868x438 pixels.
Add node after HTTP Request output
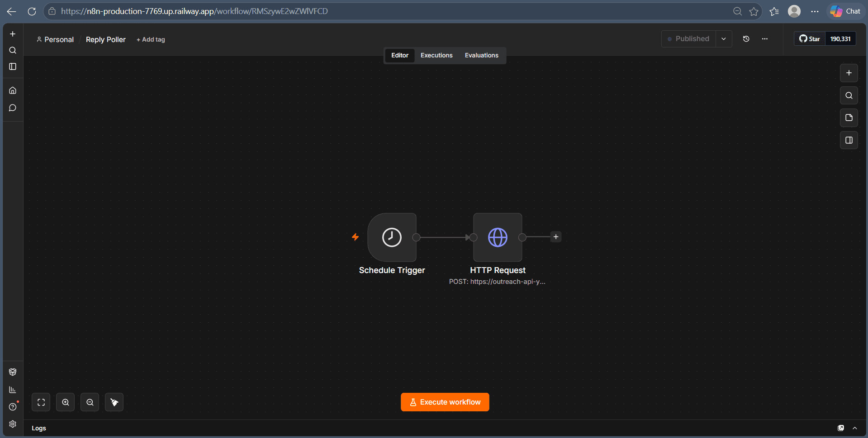[556, 237]
